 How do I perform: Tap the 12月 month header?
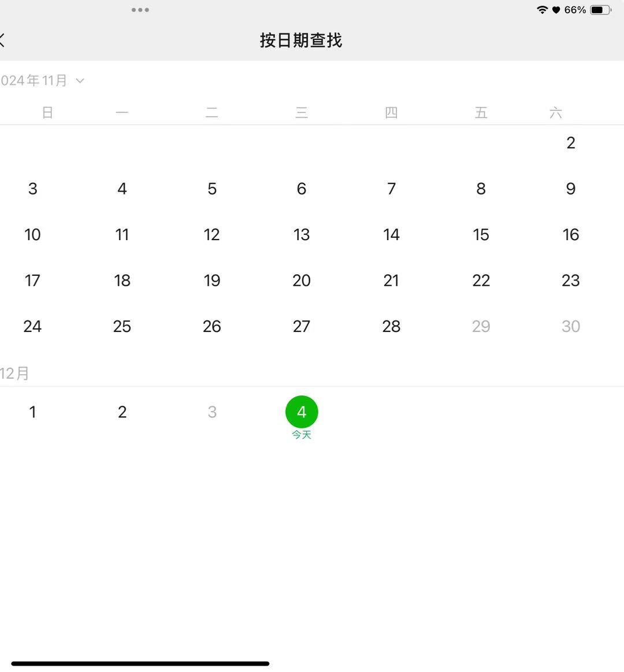[14, 374]
